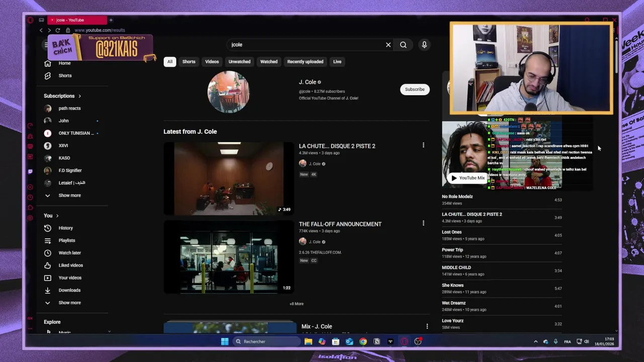The image size is (644, 362).
Task: Play Wet Dreamz in the mix list
Action: (x=502, y=306)
